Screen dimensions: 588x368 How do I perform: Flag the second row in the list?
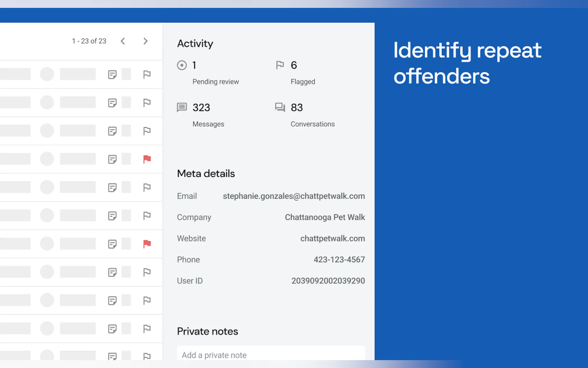147,103
